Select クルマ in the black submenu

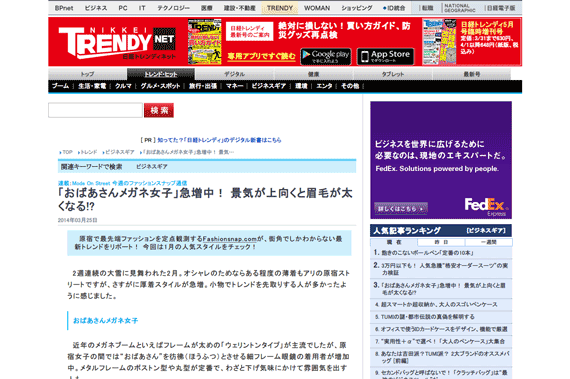coord(123,86)
